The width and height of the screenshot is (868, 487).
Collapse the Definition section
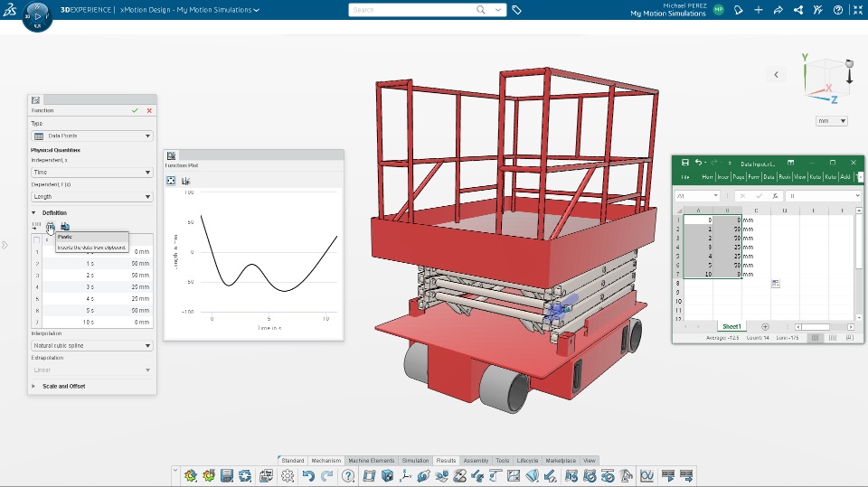tap(33, 212)
